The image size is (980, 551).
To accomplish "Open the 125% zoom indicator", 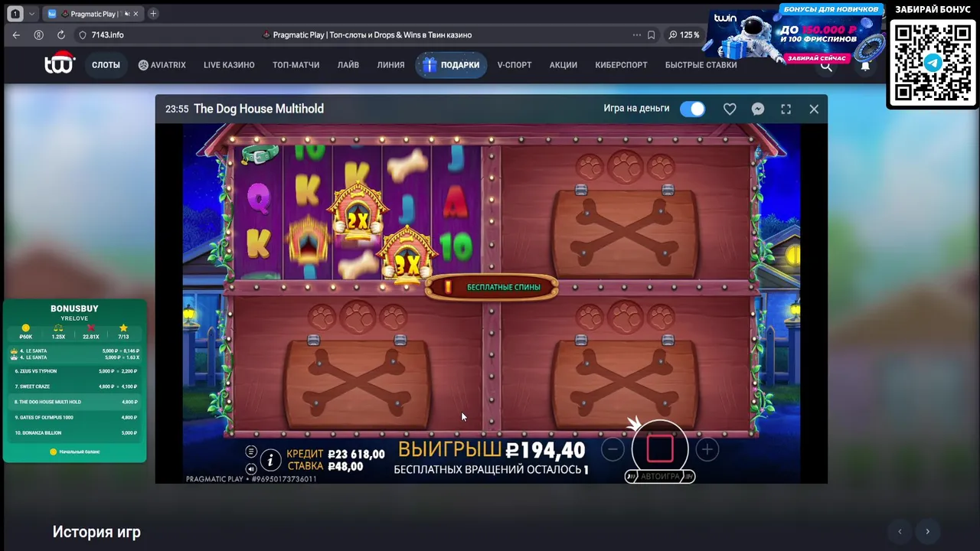I will [683, 34].
